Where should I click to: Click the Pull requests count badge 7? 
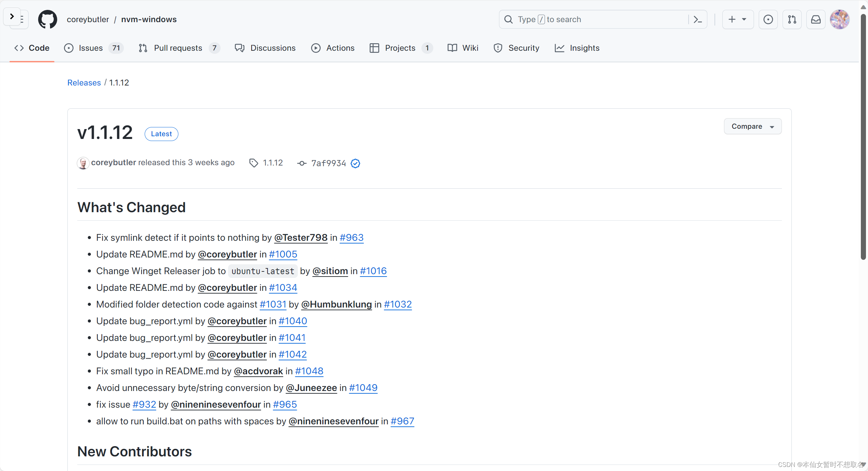point(214,48)
